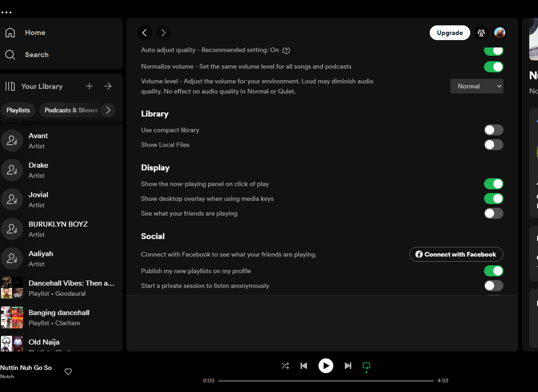This screenshot has height=392, width=538.
Task: Click the skip next track icon
Action: coord(347,366)
